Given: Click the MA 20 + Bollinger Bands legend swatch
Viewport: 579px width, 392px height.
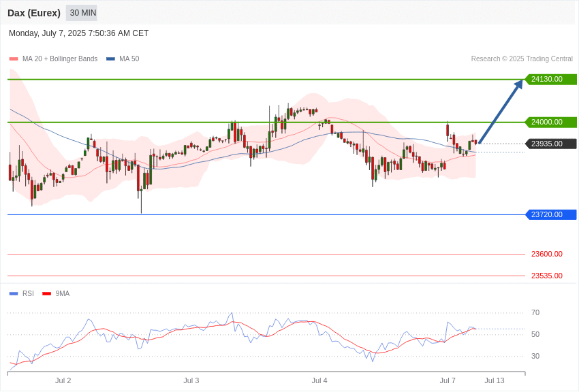Looking at the screenshot, I should pyautogui.click(x=14, y=59).
